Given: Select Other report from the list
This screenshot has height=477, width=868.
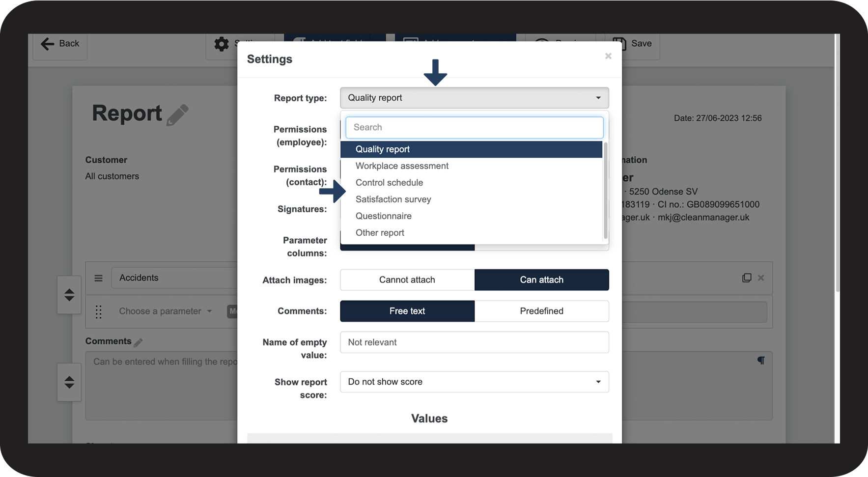Looking at the screenshot, I should [471, 233].
